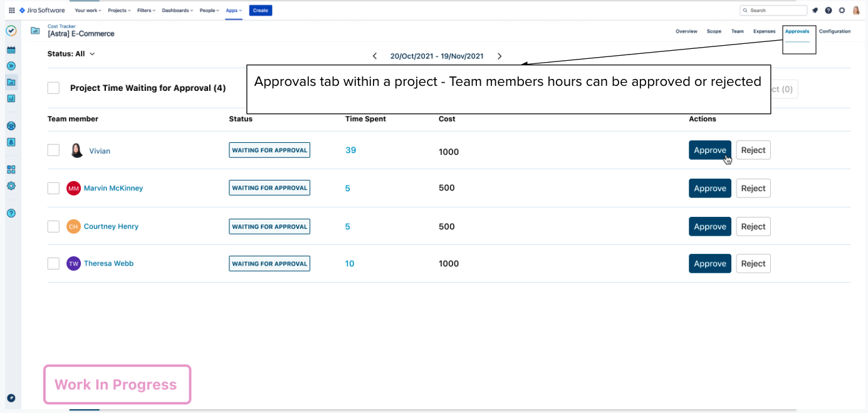Tick the checkbox next to Vivian
This screenshot has height=413, width=868.
point(53,150)
